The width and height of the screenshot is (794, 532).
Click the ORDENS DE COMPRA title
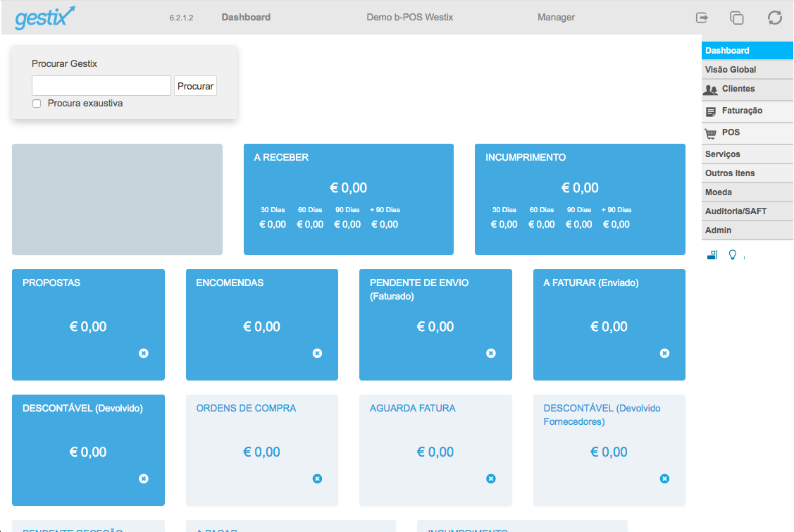(x=246, y=409)
